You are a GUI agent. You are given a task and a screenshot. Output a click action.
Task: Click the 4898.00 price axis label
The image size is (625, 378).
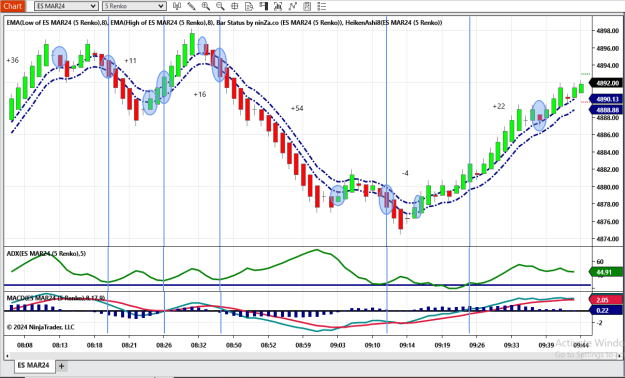pos(608,31)
